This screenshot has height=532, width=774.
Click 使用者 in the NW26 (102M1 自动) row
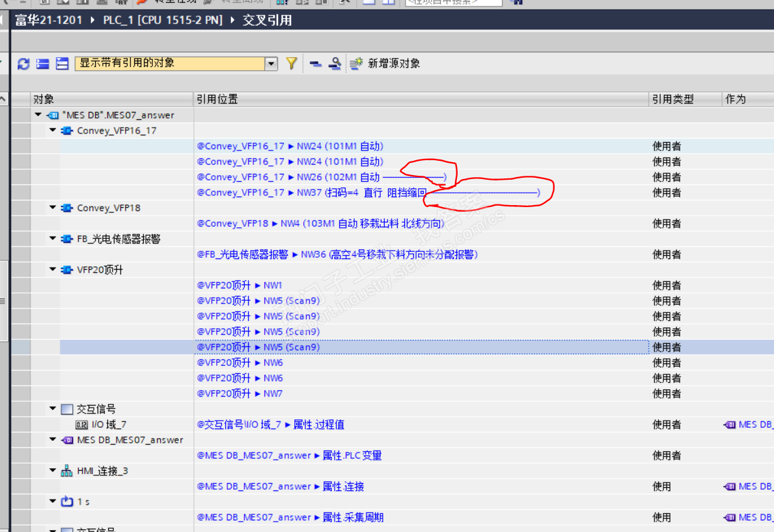pyautogui.click(x=667, y=177)
